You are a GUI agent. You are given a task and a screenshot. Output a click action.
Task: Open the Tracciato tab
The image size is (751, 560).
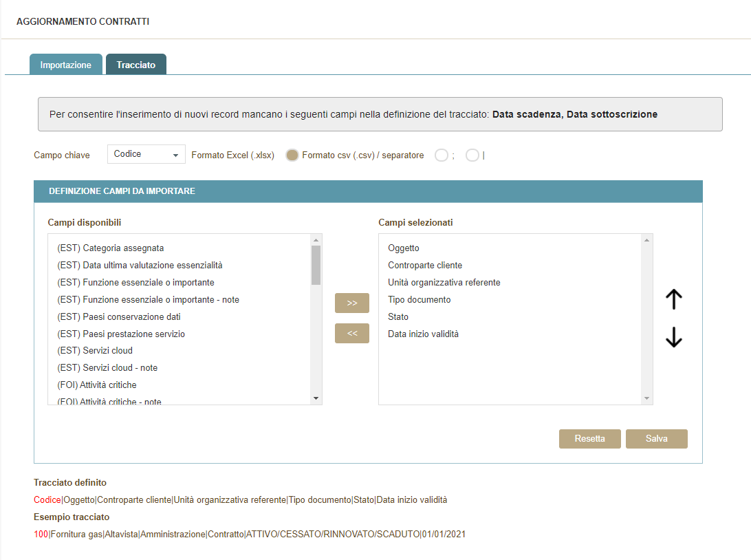136,65
